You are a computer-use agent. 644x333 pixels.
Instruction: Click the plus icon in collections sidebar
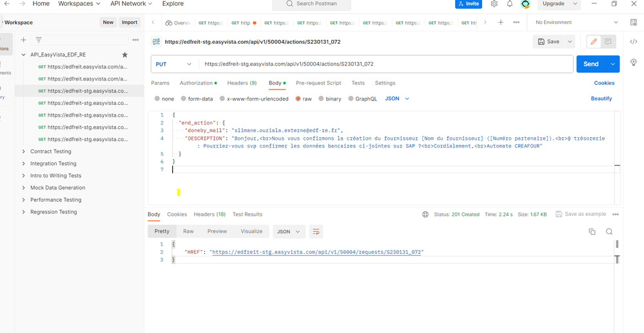(24, 40)
